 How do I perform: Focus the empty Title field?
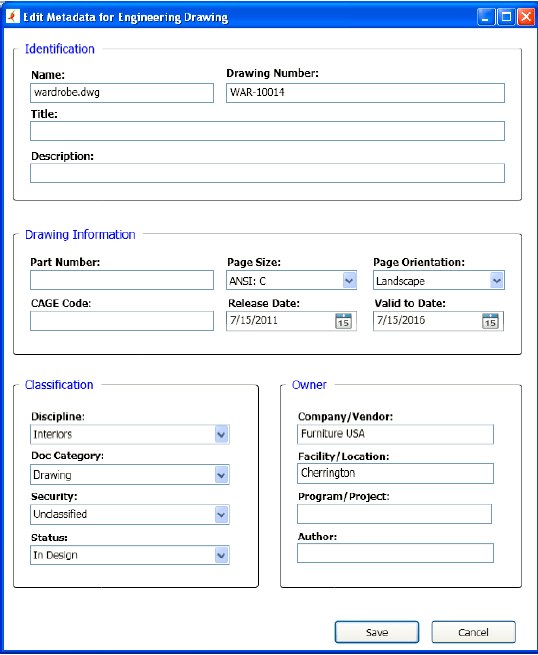267,131
